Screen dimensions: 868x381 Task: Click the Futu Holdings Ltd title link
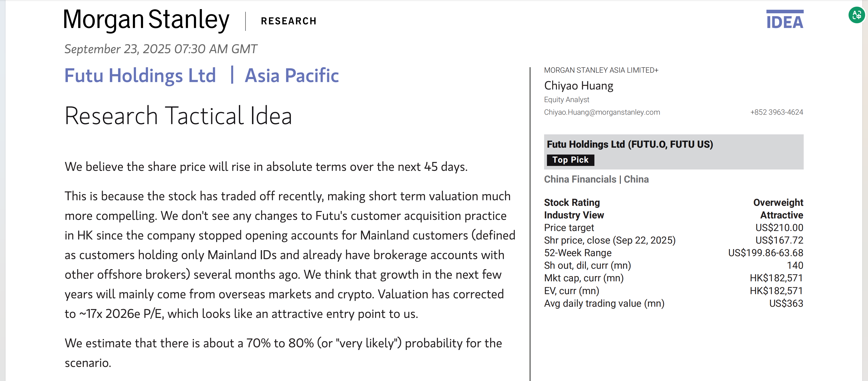(140, 75)
